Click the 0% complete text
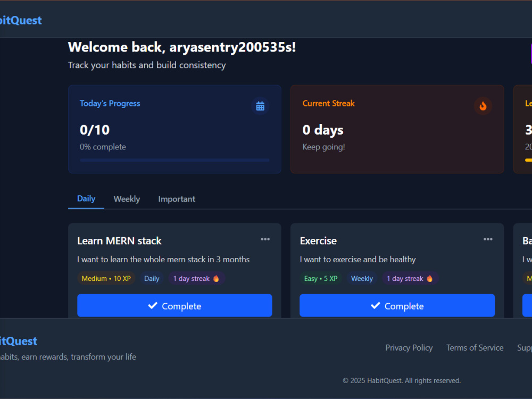Viewport: 532px width, 399px height. coord(103,147)
